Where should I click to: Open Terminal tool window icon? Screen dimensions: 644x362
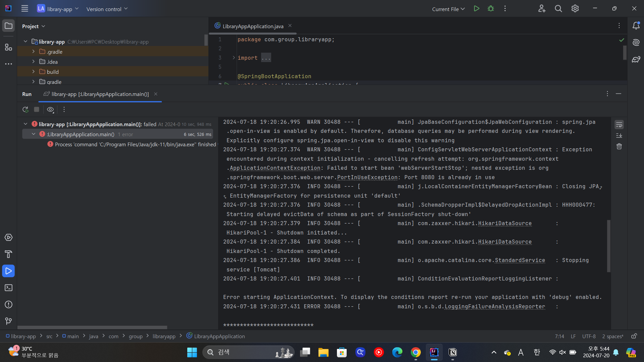8,288
